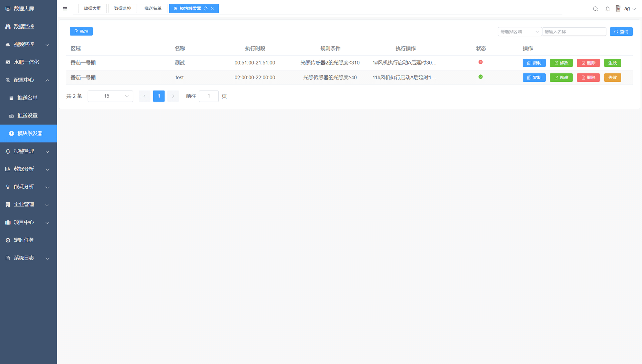The height and width of the screenshot is (364, 642).
Task: Refresh the 模块触发器 tab
Action: (206, 9)
